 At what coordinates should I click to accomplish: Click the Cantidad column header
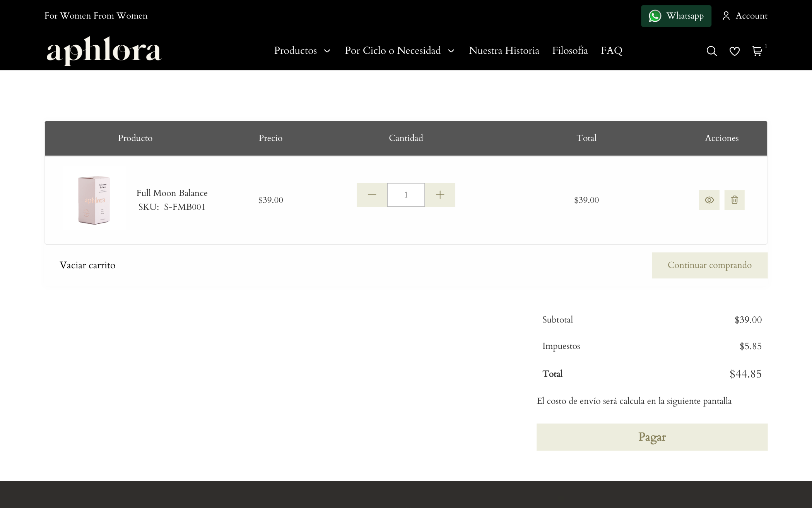406,138
